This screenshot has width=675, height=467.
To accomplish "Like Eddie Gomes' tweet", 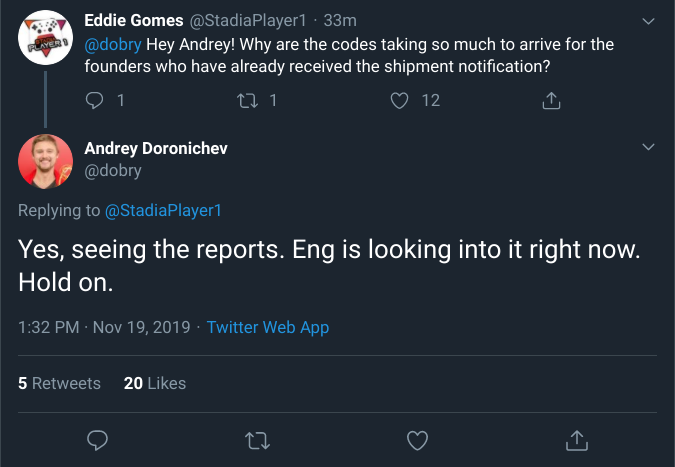I will 400,100.
